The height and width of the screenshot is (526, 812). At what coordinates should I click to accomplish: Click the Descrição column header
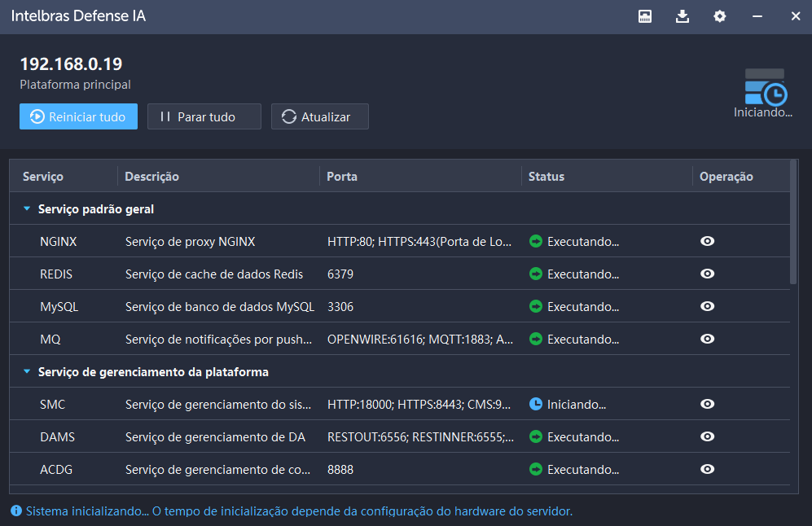151,177
